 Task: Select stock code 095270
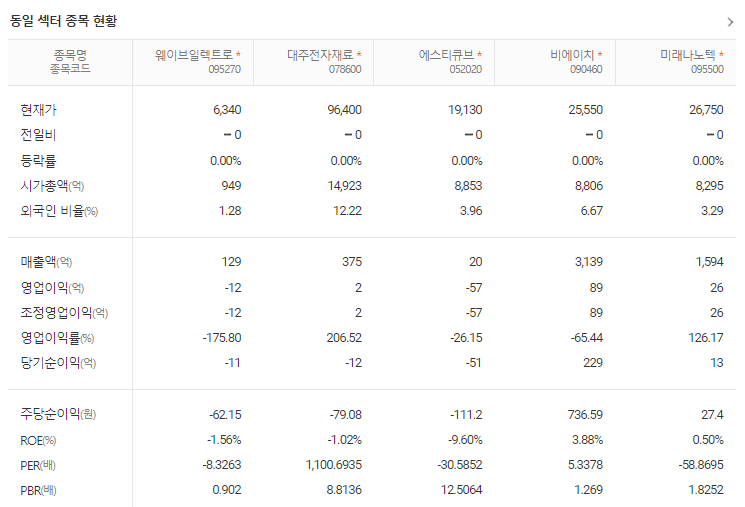224,69
